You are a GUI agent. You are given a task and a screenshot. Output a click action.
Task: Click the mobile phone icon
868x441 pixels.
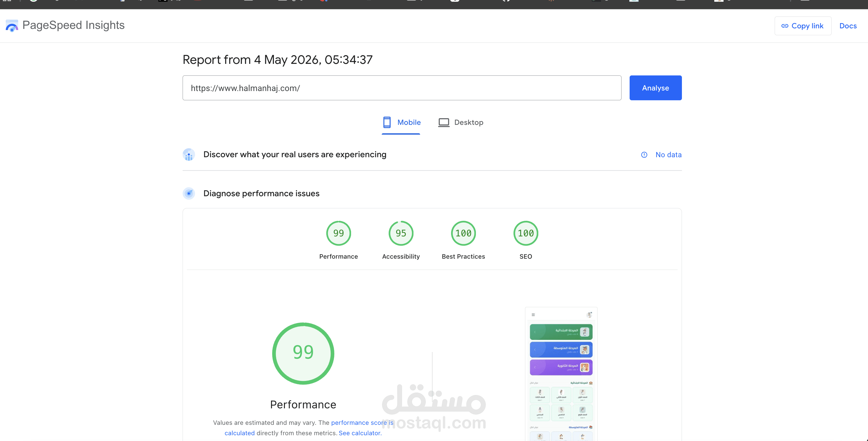pos(387,122)
